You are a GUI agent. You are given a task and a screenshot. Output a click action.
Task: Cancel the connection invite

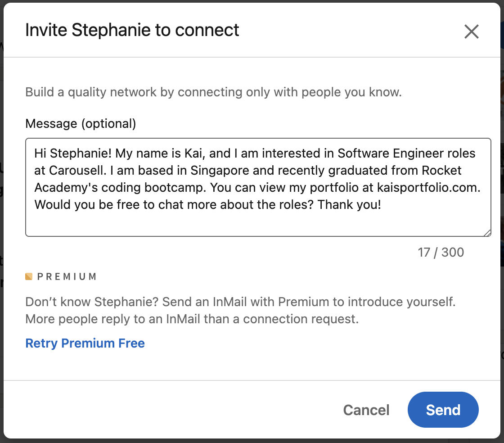366,410
